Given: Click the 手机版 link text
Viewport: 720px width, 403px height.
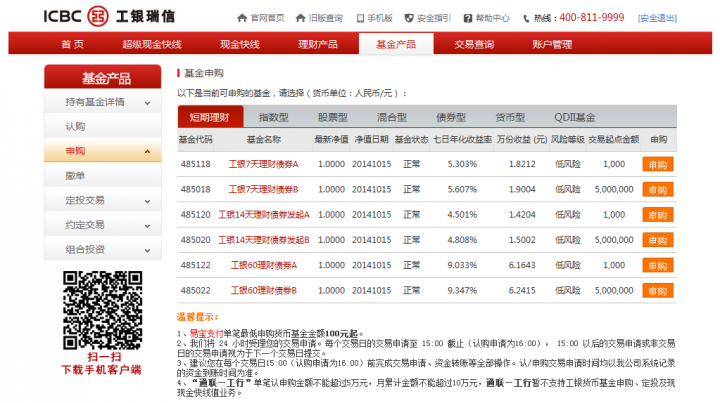Looking at the screenshot, I should click(380, 18).
